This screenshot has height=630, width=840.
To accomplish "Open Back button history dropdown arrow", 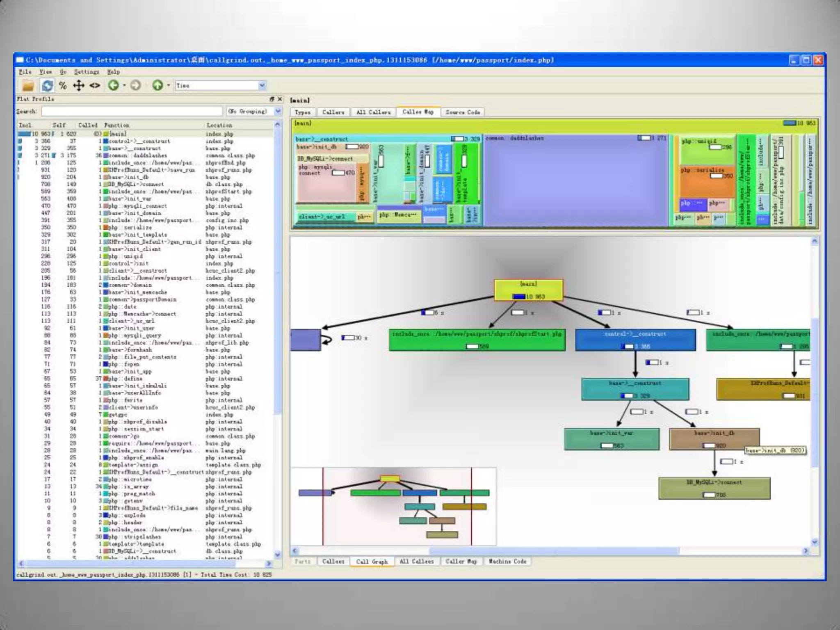I will (124, 85).
